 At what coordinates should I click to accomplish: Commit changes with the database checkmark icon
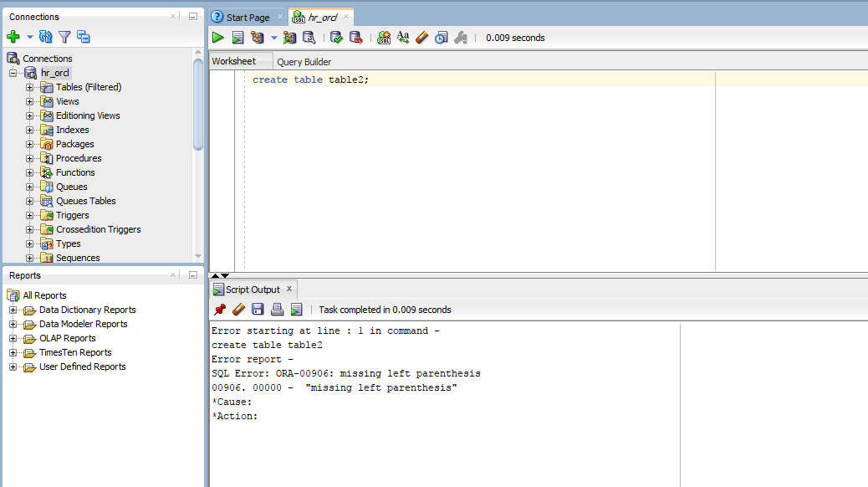point(336,38)
